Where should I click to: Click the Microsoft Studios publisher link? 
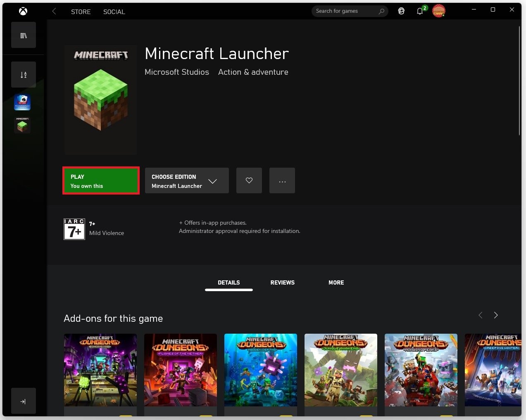(177, 72)
